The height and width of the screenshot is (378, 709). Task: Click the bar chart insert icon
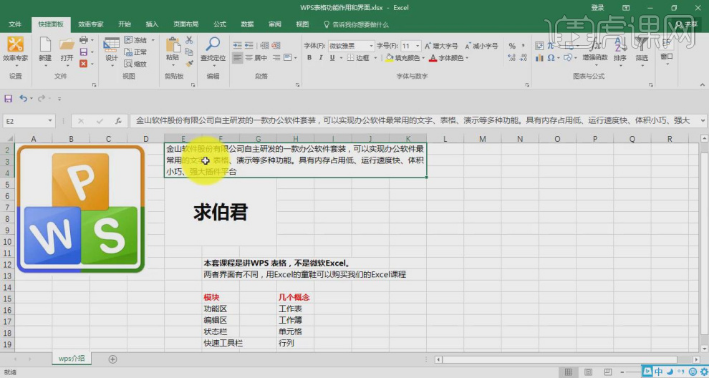539,58
